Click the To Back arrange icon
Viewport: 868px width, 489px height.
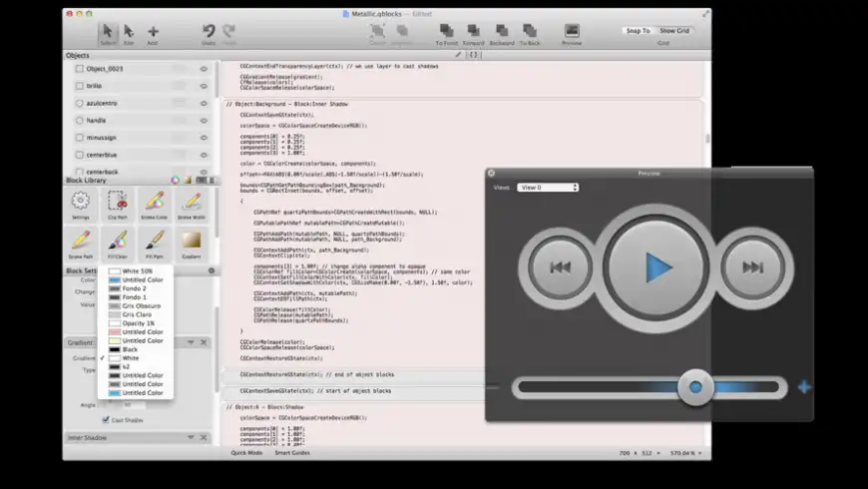(532, 32)
